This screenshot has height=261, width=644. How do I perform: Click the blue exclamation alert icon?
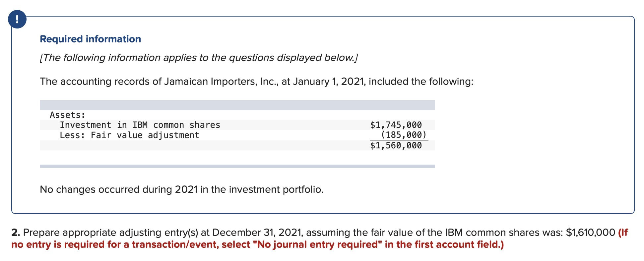(17, 19)
